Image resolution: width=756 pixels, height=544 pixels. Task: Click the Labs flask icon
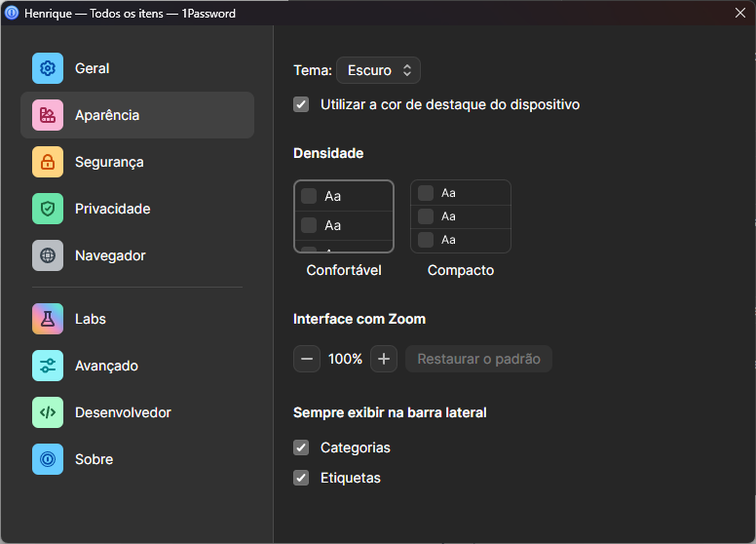click(x=48, y=319)
